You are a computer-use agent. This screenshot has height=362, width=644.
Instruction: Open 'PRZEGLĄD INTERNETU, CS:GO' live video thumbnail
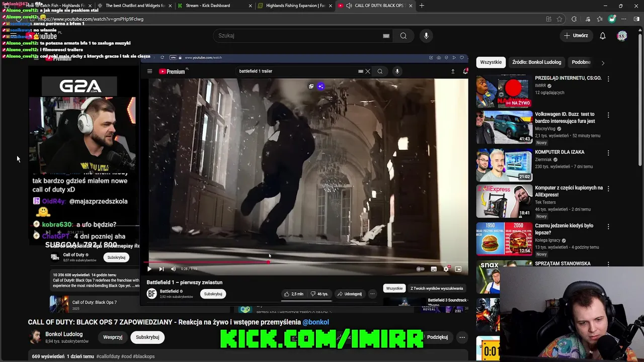(x=504, y=92)
